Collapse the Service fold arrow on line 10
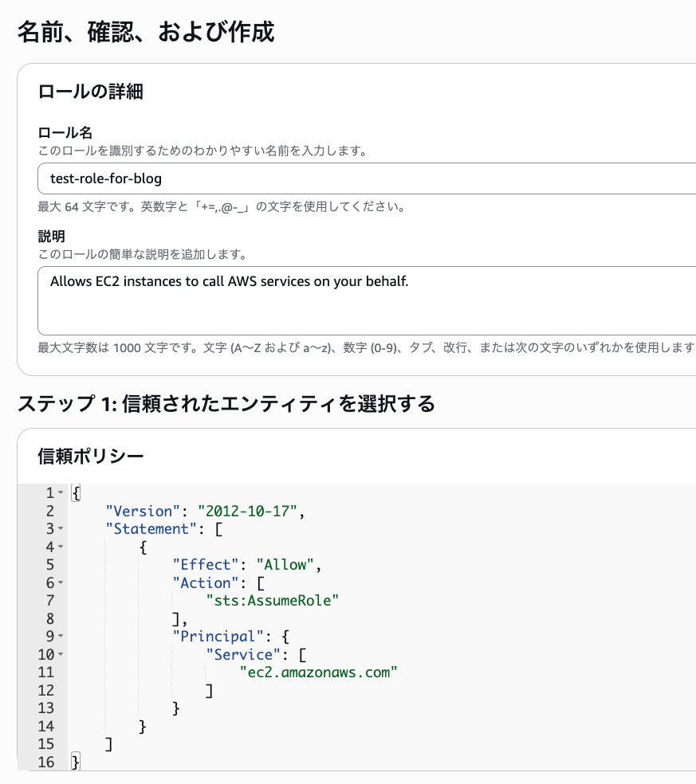Screen dimensions: 696x784 tap(61, 654)
